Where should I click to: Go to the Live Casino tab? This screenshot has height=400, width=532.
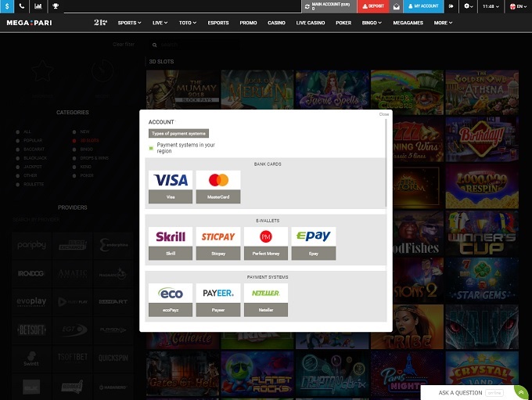(x=311, y=23)
